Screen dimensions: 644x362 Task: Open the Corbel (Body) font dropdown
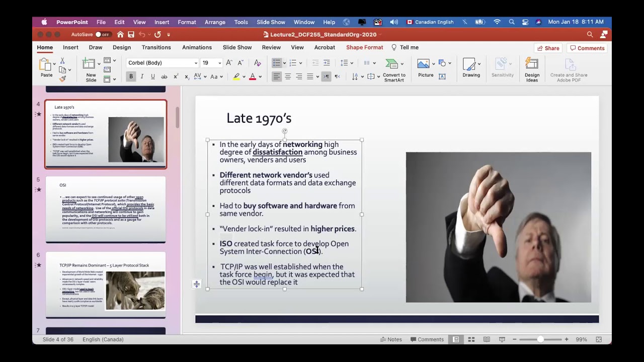tap(196, 63)
